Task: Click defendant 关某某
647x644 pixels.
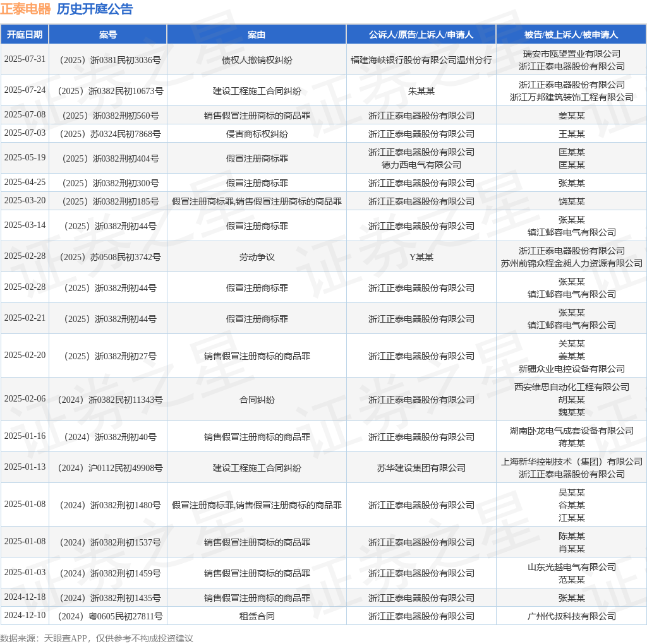Action: pyautogui.click(x=571, y=343)
